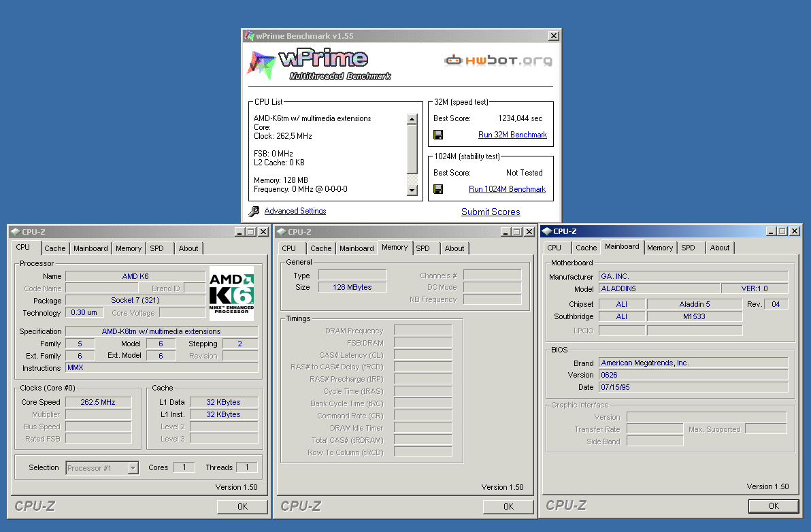The image size is (811, 532).
Task: Click the CPU List scroll up arrow
Action: 412,119
